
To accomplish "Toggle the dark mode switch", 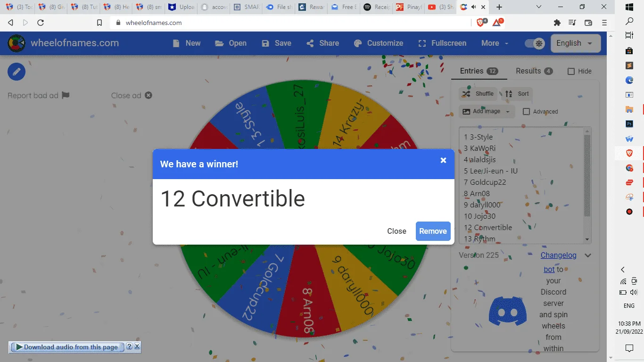I will tap(535, 43).
